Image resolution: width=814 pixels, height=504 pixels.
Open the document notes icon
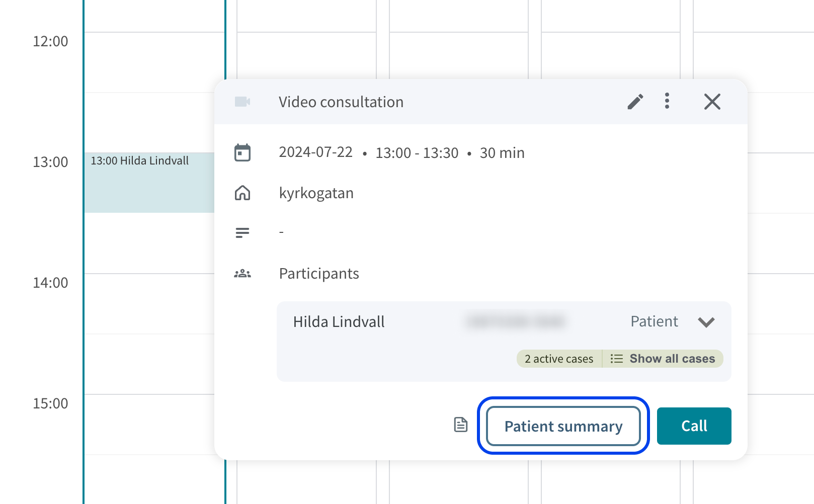(x=461, y=425)
